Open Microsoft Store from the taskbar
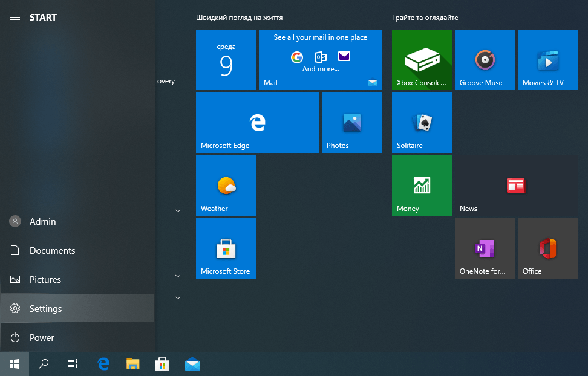The height and width of the screenshot is (376, 588). pyautogui.click(x=162, y=364)
